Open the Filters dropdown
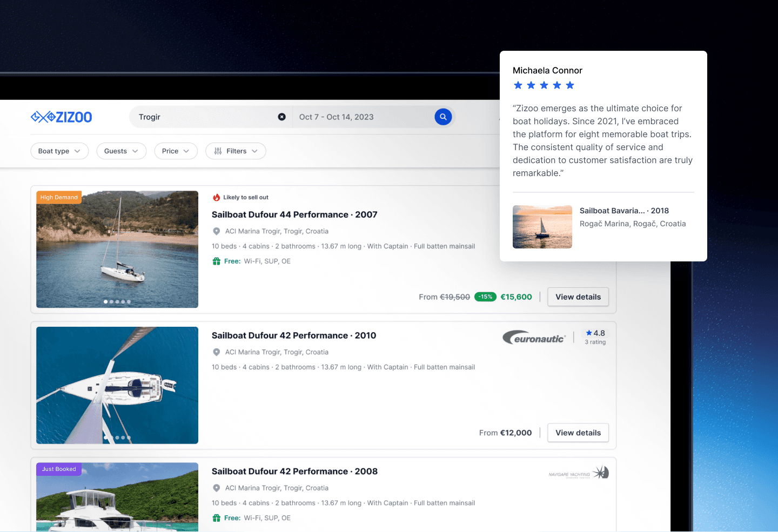Viewport: 778px width, 532px height. click(x=236, y=151)
